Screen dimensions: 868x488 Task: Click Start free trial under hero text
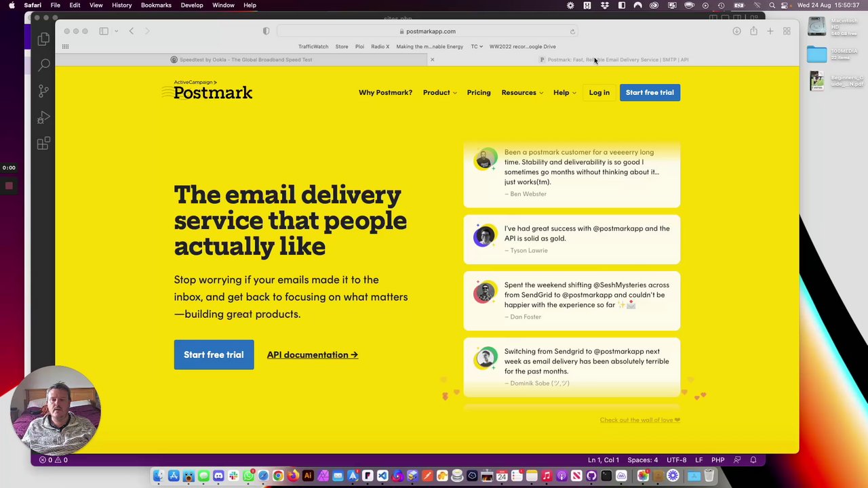click(214, 354)
